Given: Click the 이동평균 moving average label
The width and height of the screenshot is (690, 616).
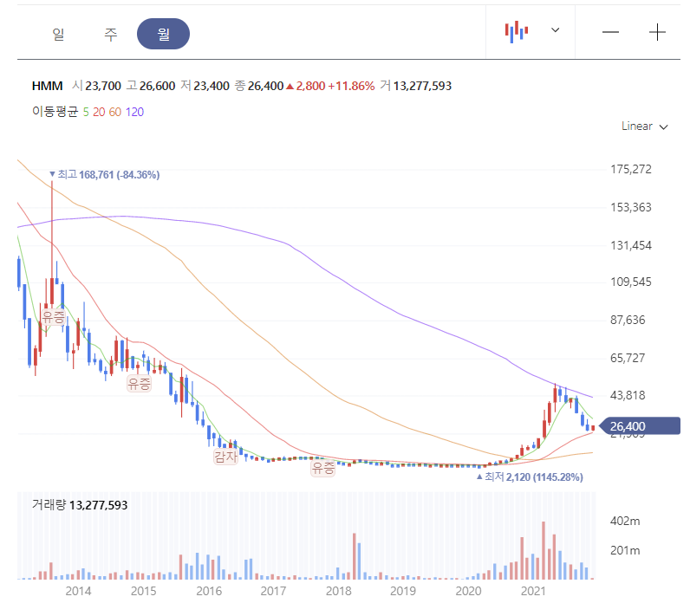Looking at the screenshot, I should pyautogui.click(x=55, y=112).
